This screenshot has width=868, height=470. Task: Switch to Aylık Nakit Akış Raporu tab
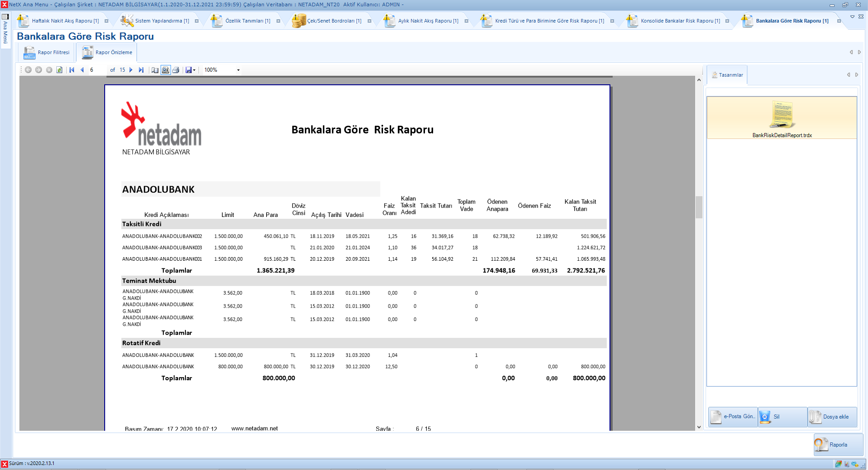pyautogui.click(x=428, y=21)
